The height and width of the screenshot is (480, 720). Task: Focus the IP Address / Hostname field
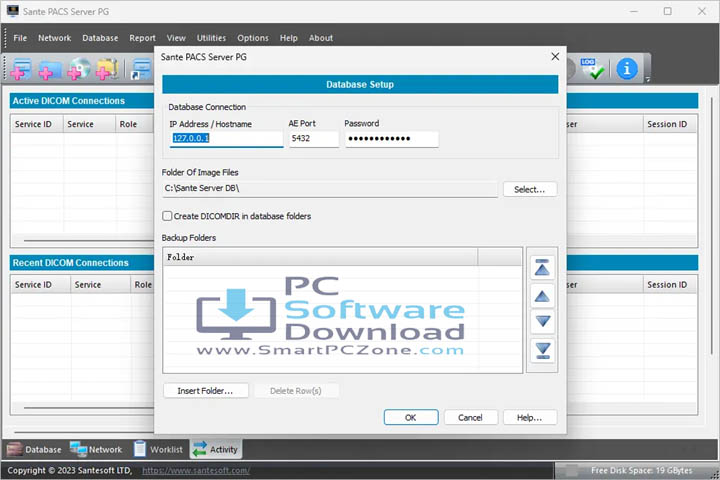coord(226,139)
